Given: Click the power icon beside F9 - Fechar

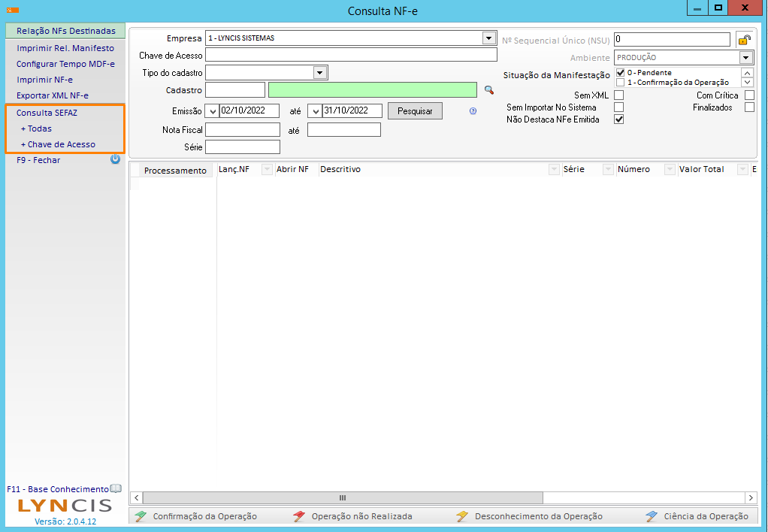Looking at the screenshot, I should point(116,159).
